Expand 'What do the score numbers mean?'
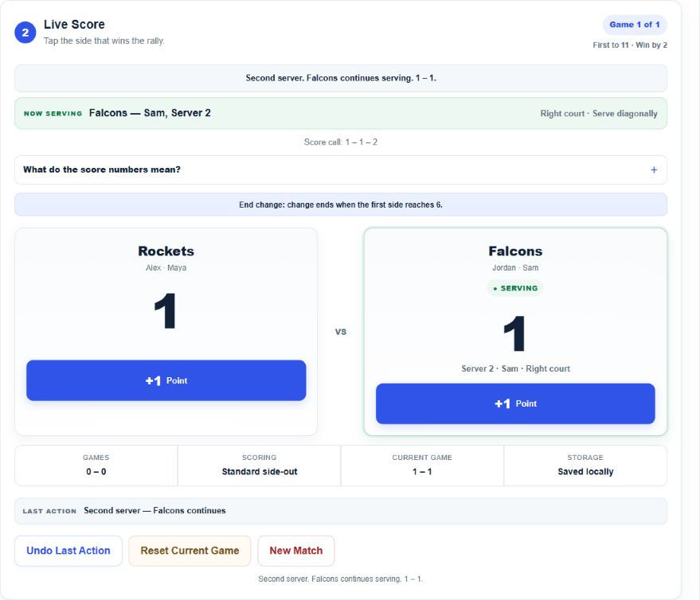This screenshot has width=700, height=600. click(341, 170)
